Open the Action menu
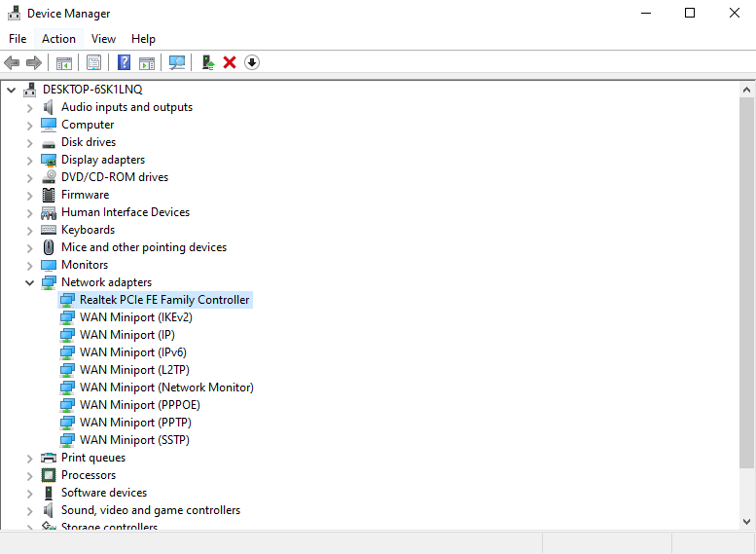The height and width of the screenshot is (554, 756). tap(58, 39)
